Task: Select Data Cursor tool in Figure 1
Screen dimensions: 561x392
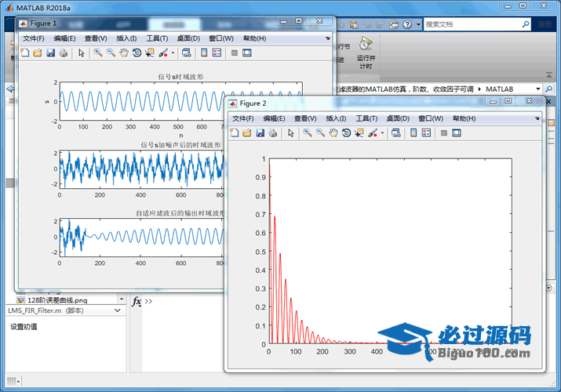Action: (150, 53)
